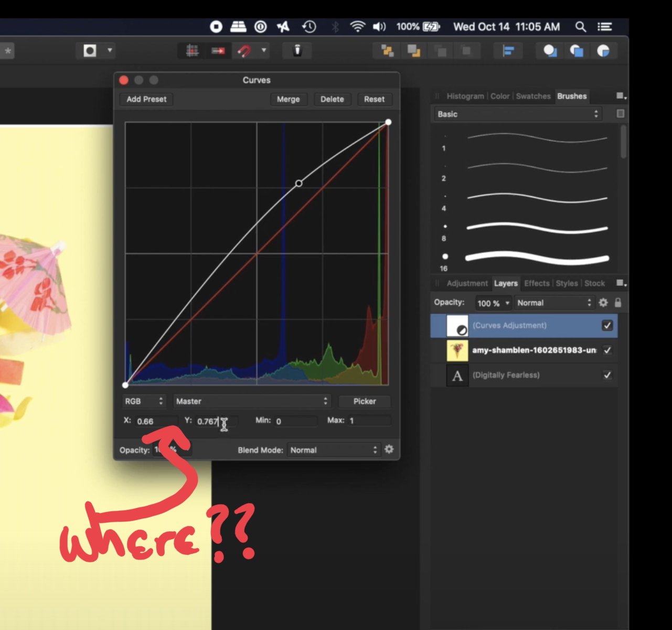Click the Reset button in Curves
The image size is (672, 630).
pos(374,99)
